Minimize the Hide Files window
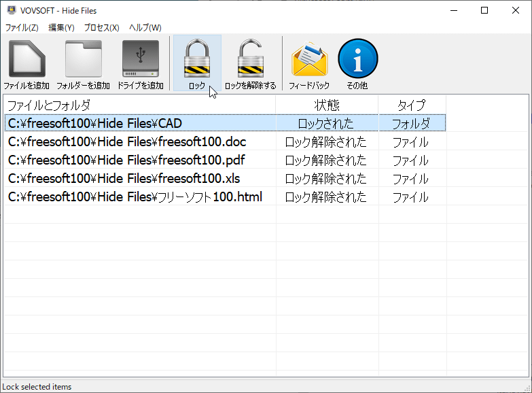This screenshot has height=393, width=532. point(454,10)
